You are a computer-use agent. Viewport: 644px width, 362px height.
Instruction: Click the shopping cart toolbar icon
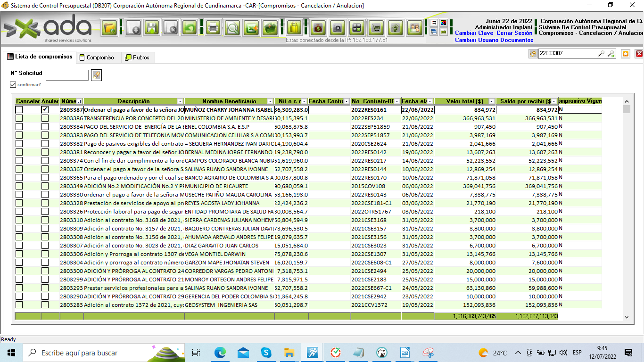376,28
